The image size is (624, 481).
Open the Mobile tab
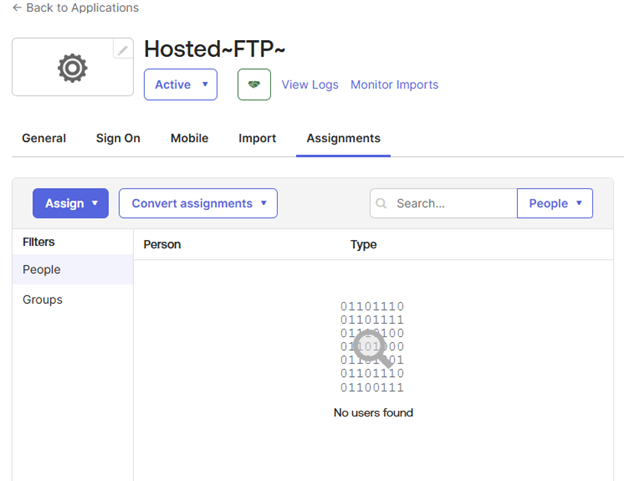[189, 138]
